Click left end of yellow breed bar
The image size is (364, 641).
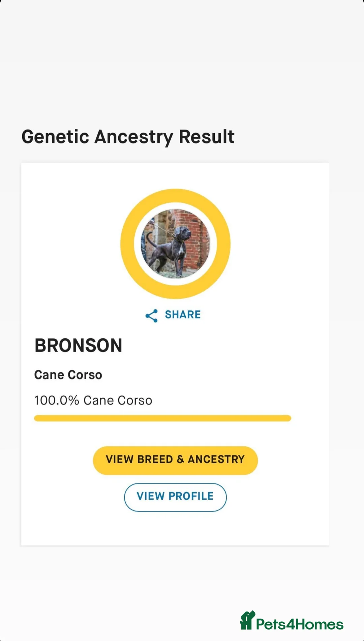point(38,418)
